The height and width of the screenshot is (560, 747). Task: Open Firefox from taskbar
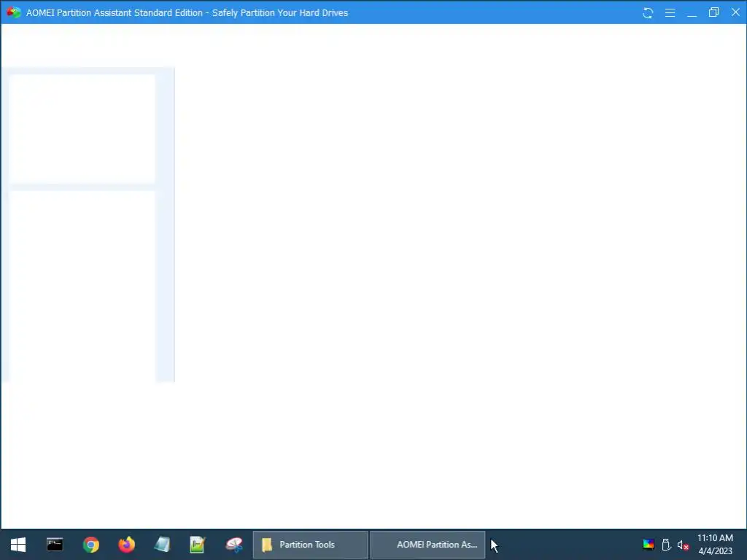click(x=126, y=544)
